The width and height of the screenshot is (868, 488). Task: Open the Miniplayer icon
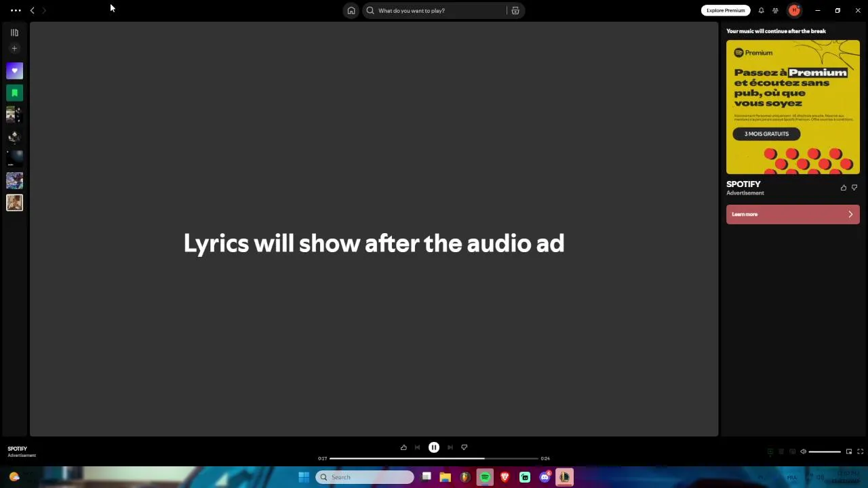tap(849, 451)
